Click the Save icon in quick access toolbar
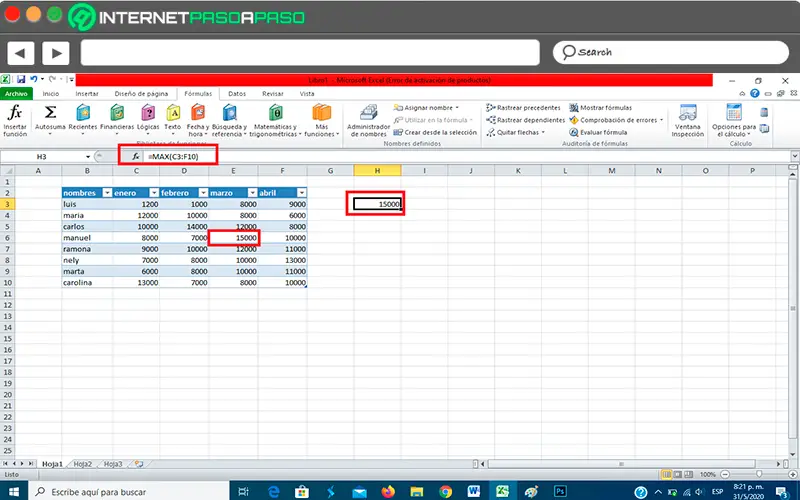The width and height of the screenshot is (800, 500). click(x=21, y=80)
